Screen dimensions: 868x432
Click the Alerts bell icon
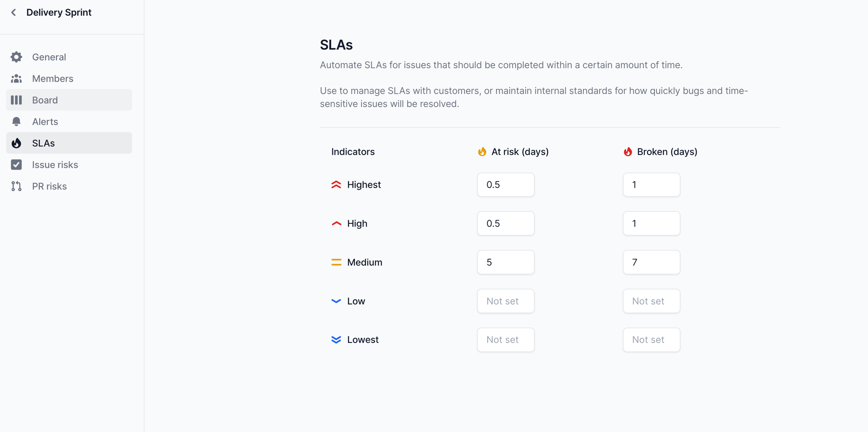(x=16, y=122)
